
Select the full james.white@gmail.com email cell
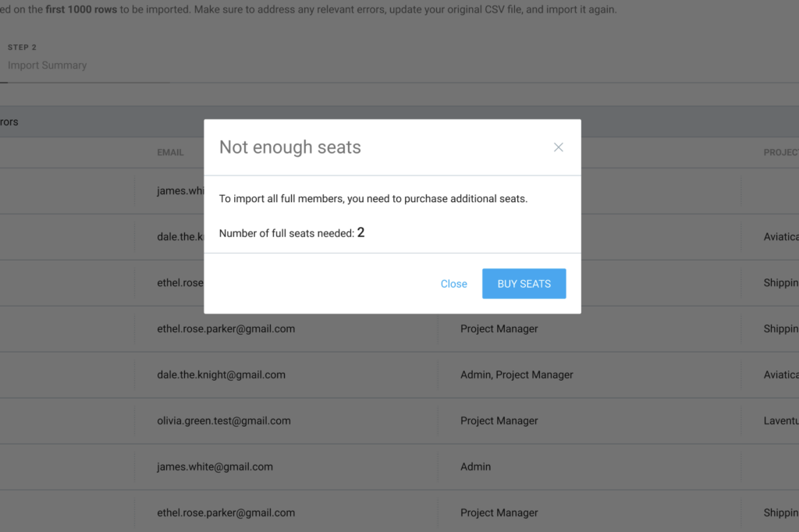[x=215, y=466]
